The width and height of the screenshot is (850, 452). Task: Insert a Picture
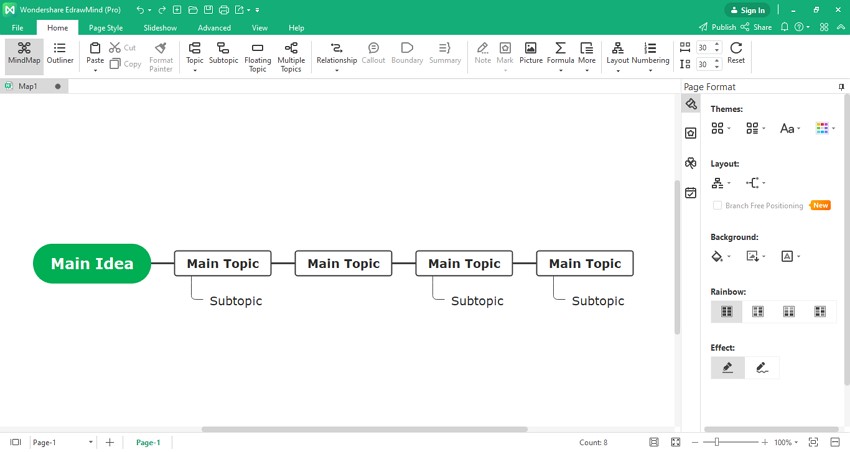[531, 54]
